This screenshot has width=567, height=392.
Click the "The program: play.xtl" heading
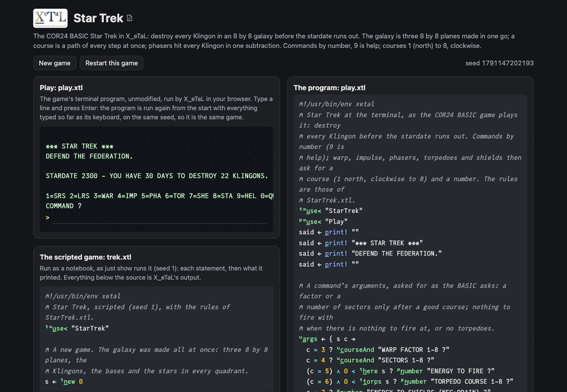pos(329,88)
